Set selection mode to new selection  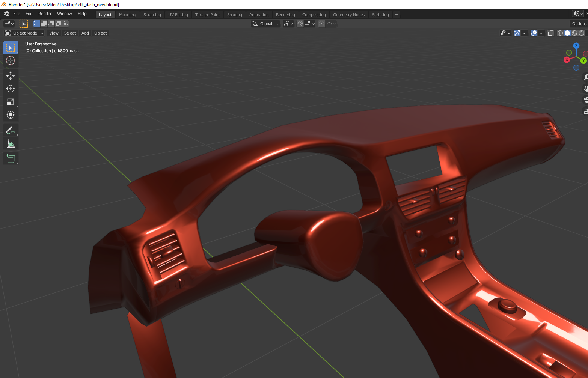pyautogui.click(x=37, y=24)
